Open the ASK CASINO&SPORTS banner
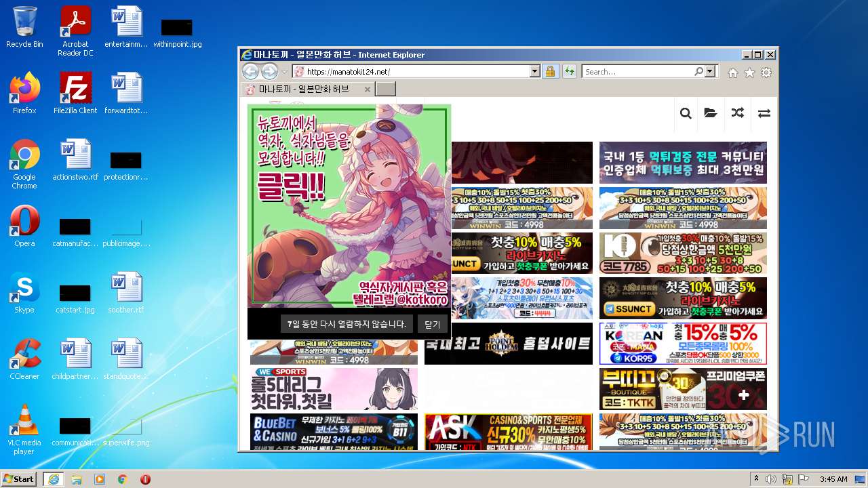Screen dimensions: 868x488 509,432
